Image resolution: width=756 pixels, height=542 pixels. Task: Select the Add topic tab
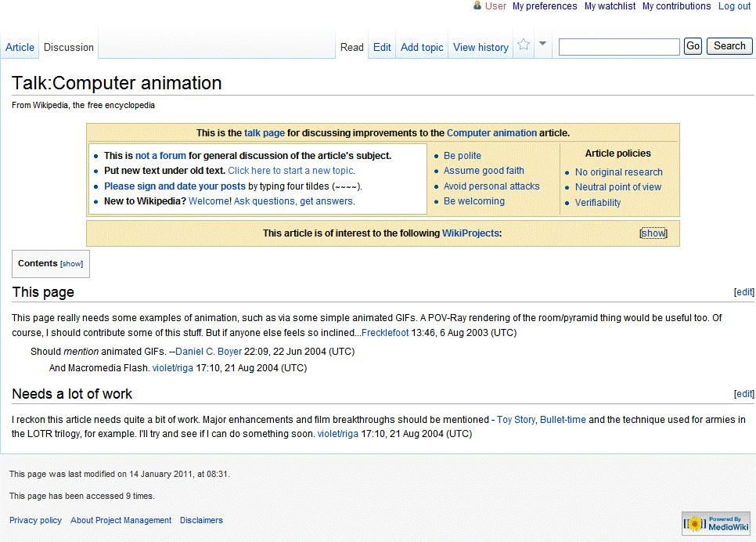422,47
